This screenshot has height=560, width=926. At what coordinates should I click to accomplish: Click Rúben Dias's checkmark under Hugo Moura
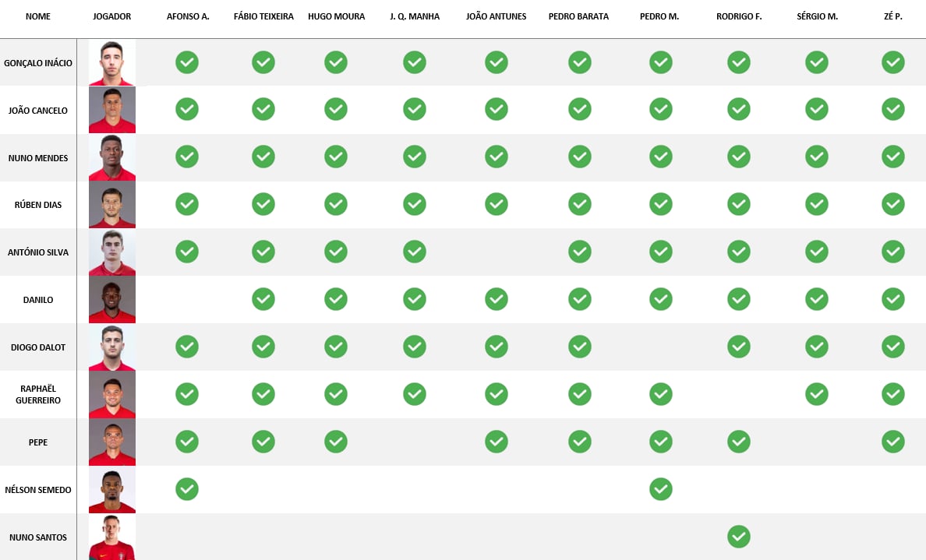click(336, 204)
